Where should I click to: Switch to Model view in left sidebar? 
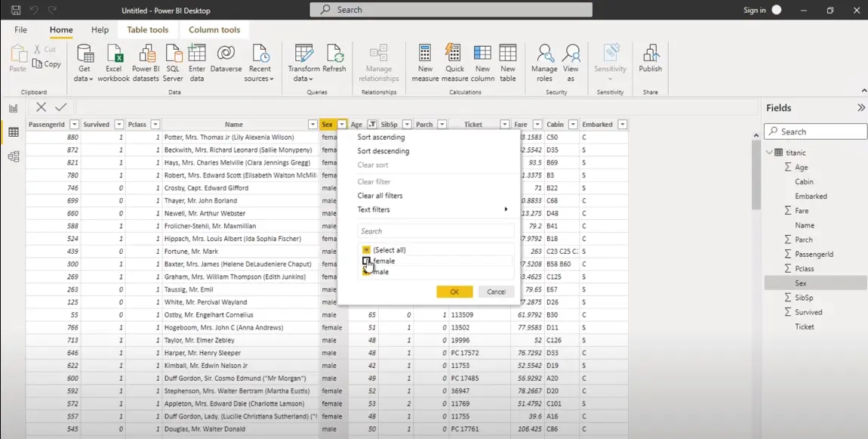(13, 156)
